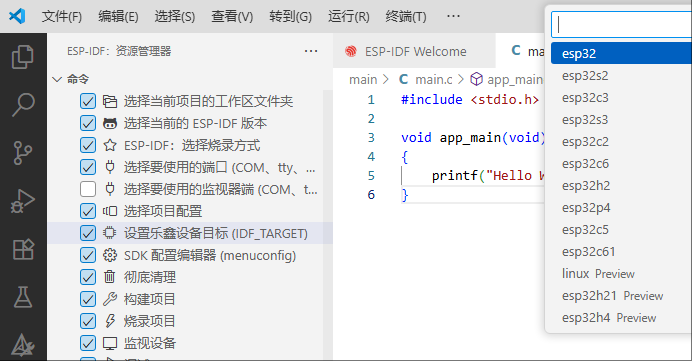Viewport: 692px width, 361px height.
Task: Open the Explorer view in activity bar
Action: pos(23,57)
